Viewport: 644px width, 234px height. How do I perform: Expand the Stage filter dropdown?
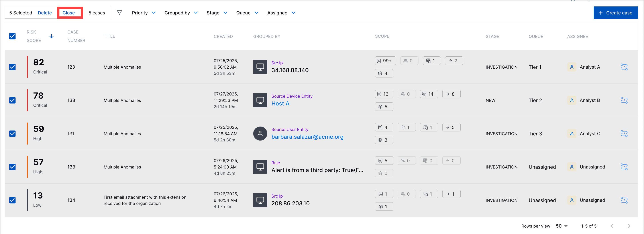click(x=217, y=13)
